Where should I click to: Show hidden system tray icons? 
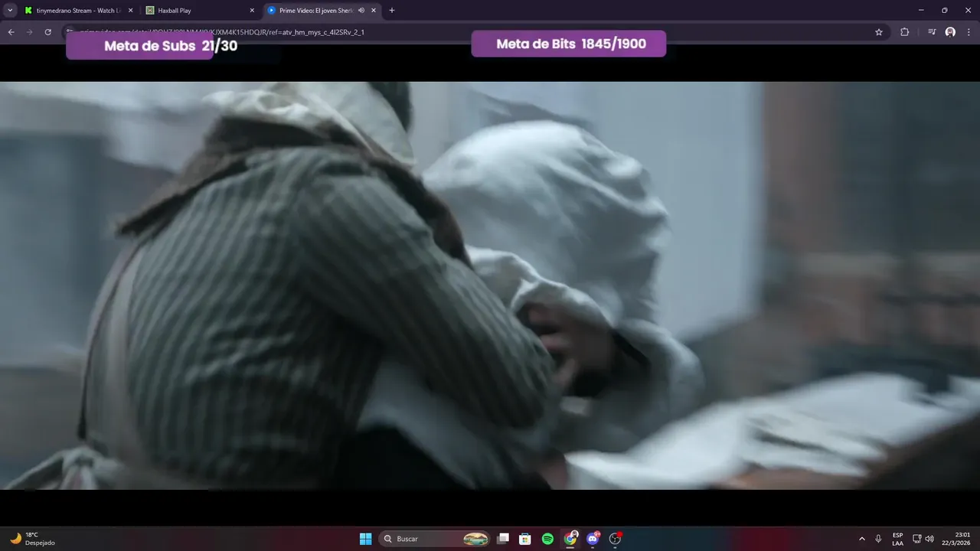(x=862, y=539)
